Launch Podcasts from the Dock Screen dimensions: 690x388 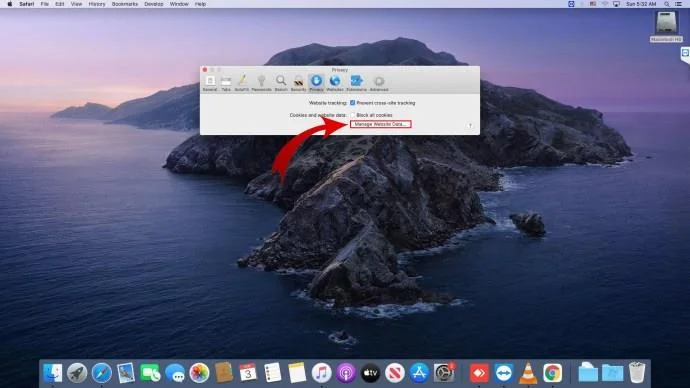pos(346,373)
